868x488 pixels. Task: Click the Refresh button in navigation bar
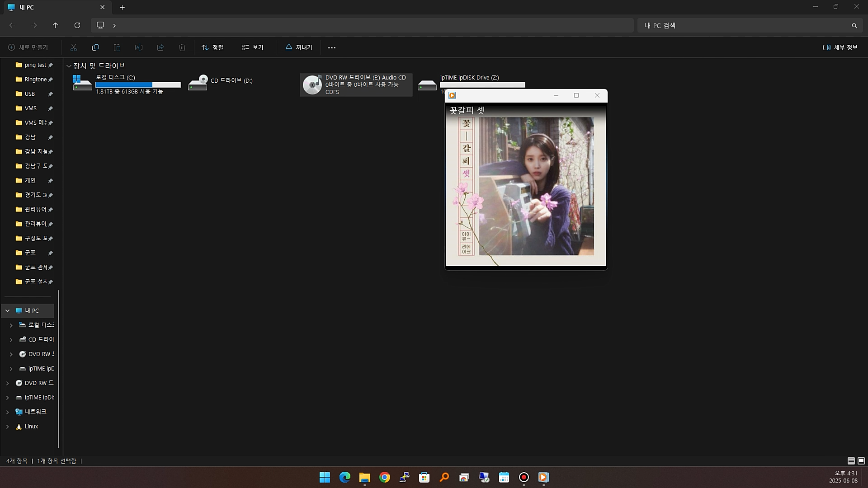[77, 25]
